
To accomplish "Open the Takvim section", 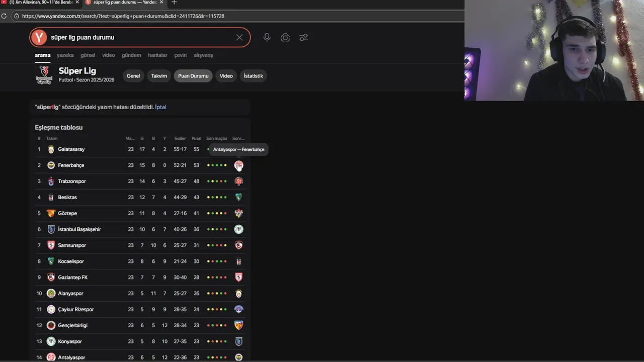I will [159, 76].
